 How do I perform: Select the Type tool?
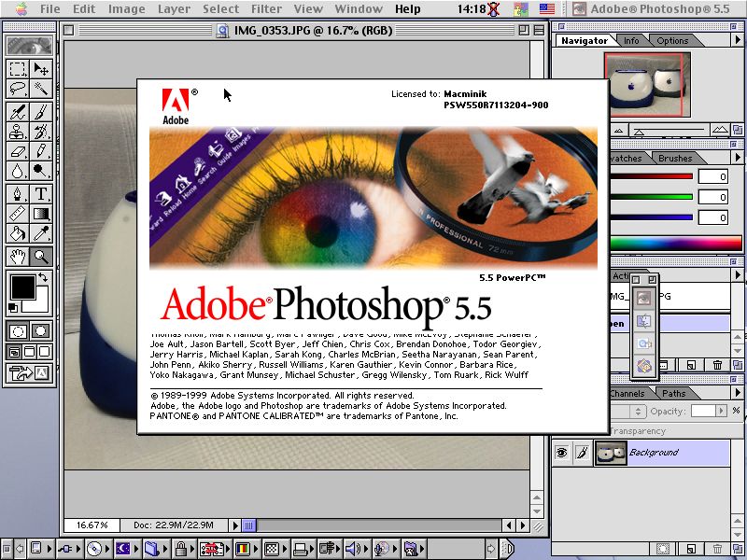point(41,194)
